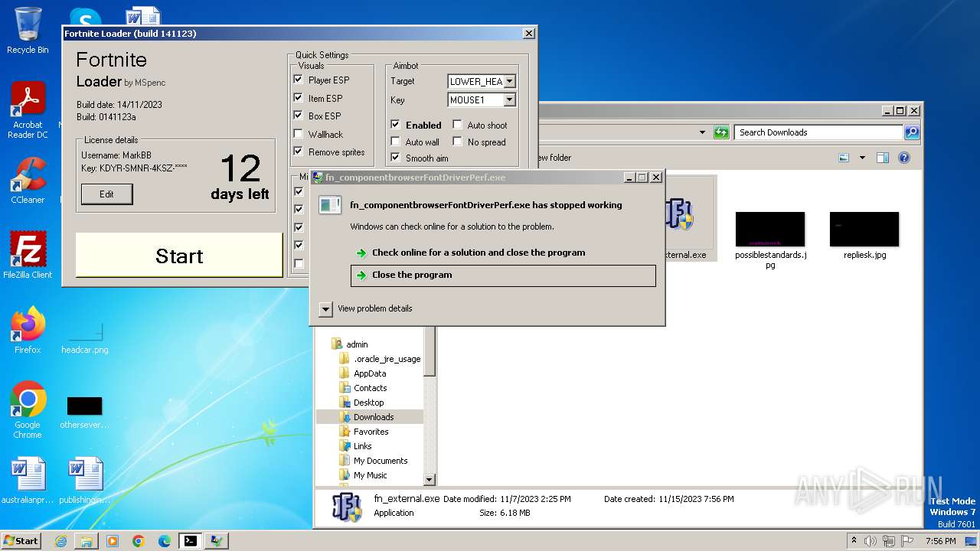
Task: Launch Google Chrome desktop shortcut
Action: tap(28, 410)
